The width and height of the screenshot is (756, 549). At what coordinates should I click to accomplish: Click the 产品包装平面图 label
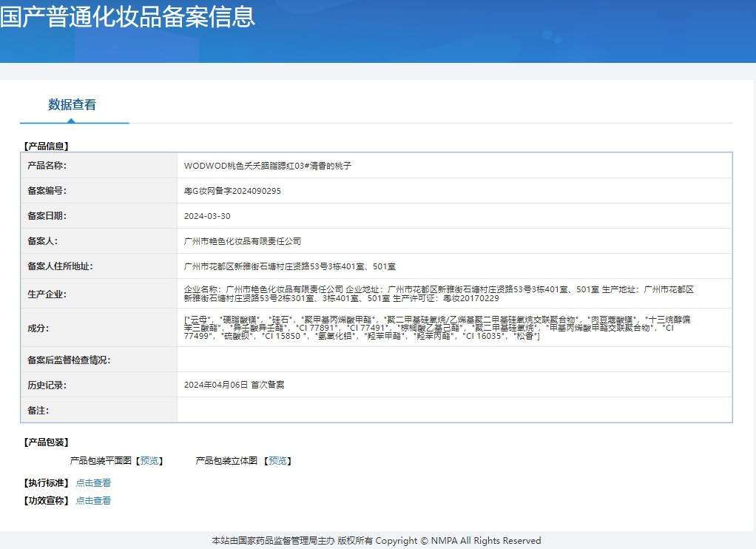pyautogui.click(x=101, y=461)
